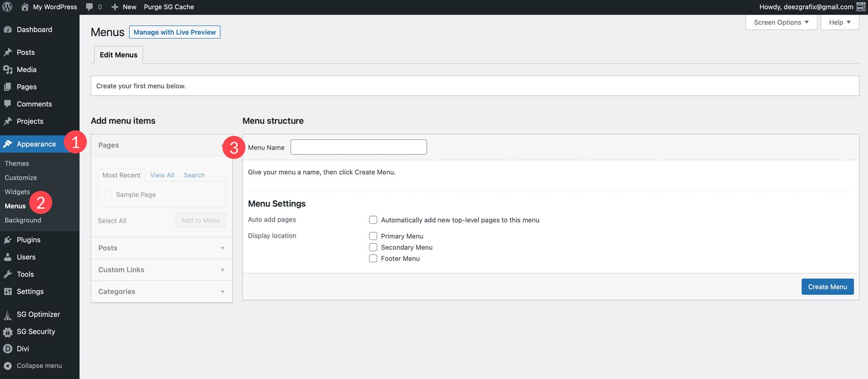Switch to the View All tab
This screenshot has height=379, width=868.
(162, 175)
